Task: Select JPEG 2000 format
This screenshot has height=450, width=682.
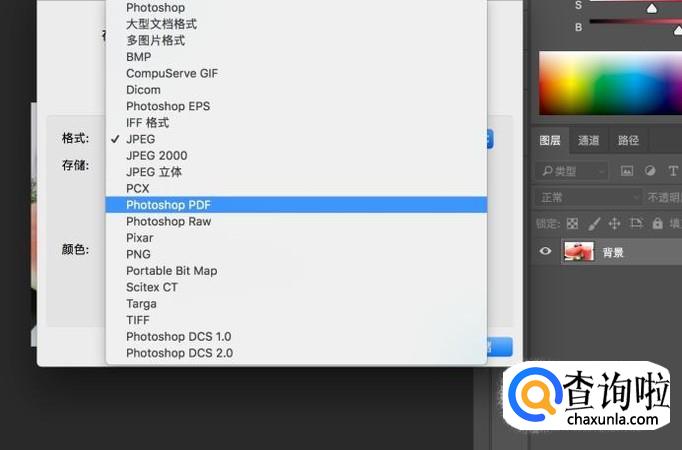Action: point(296,156)
